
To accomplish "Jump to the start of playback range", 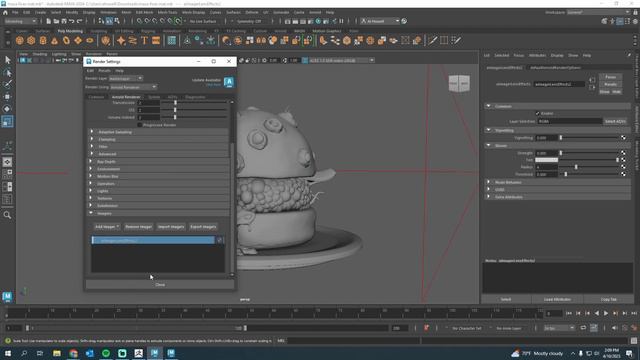I will coord(569,313).
